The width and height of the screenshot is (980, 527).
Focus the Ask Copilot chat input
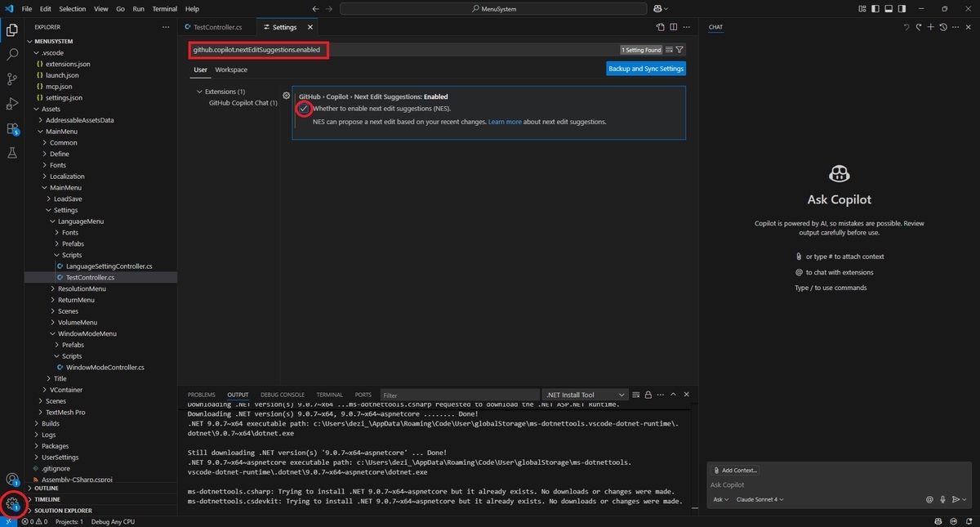point(839,485)
